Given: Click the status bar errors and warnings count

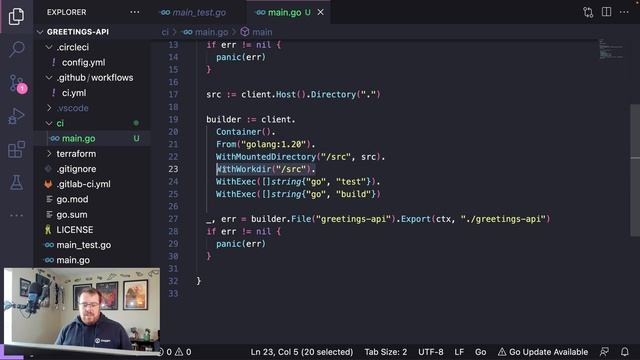Looking at the screenshot, I should [x=174, y=351].
